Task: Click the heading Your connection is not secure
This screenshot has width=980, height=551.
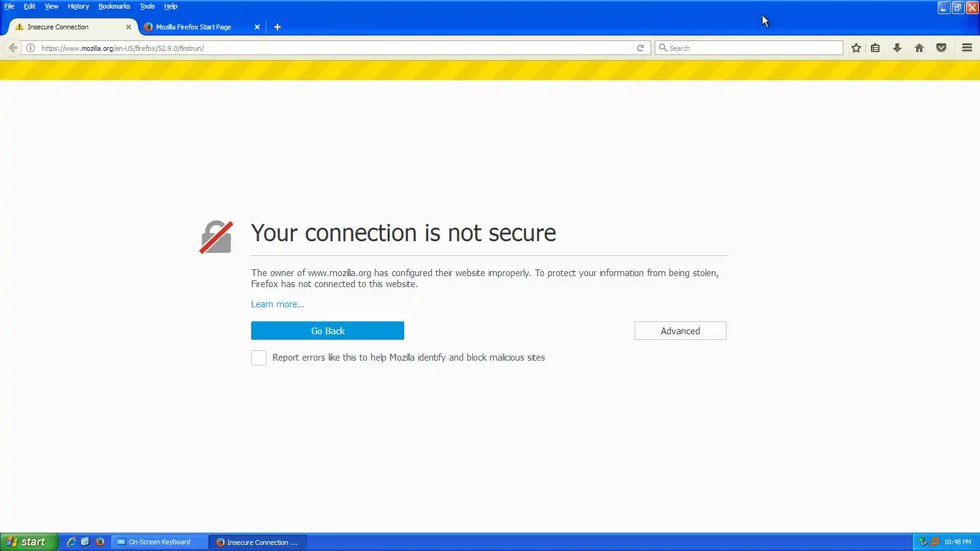Action: pos(404,233)
